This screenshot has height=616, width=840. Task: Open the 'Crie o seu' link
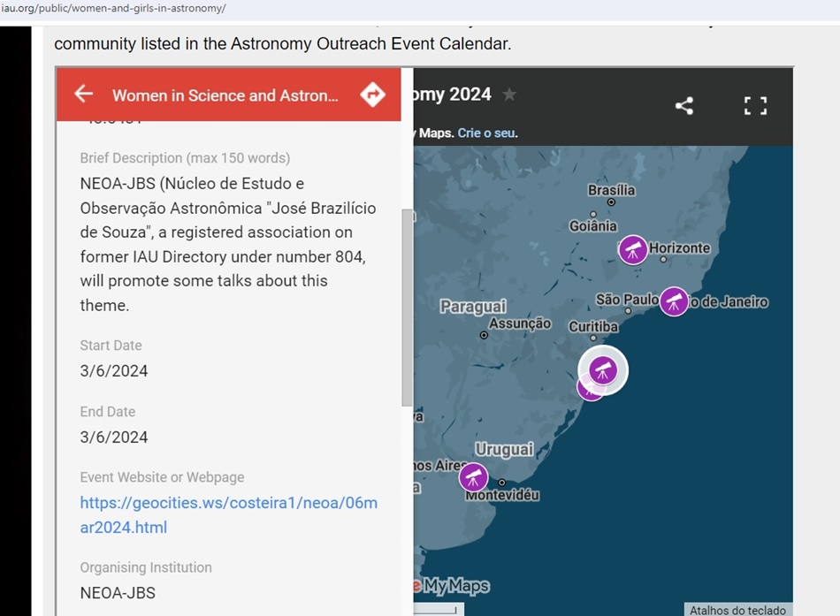pyautogui.click(x=487, y=133)
